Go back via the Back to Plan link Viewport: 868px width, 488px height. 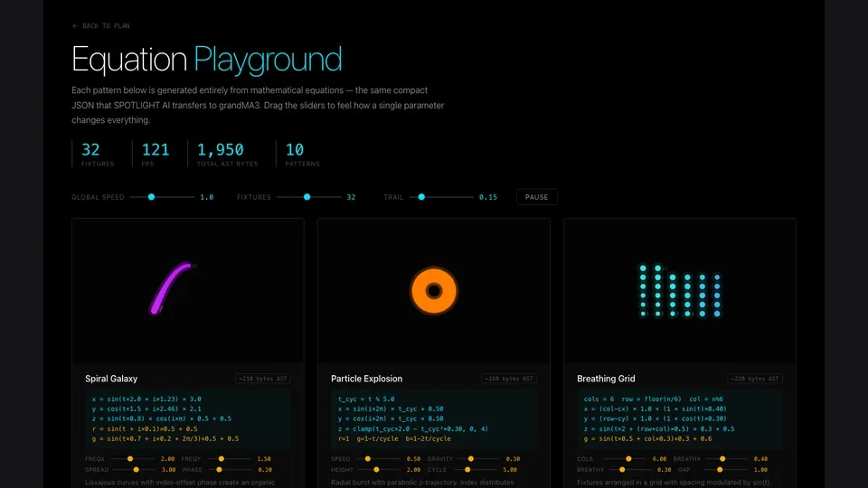coord(100,26)
